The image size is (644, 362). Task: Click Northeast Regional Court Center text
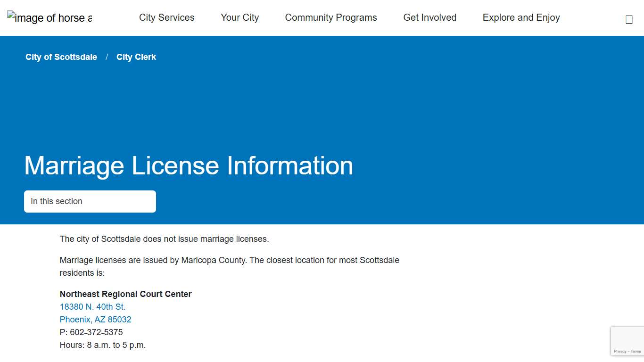[x=125, y=294]
